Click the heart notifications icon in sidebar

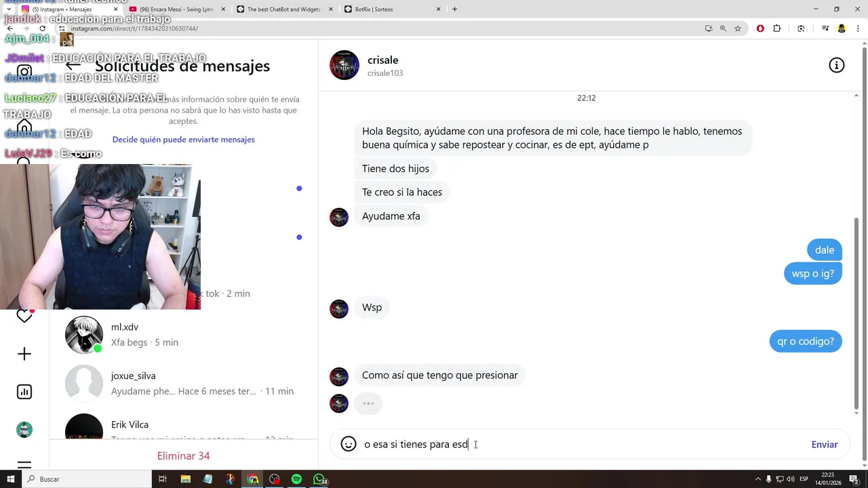(24, 316)
